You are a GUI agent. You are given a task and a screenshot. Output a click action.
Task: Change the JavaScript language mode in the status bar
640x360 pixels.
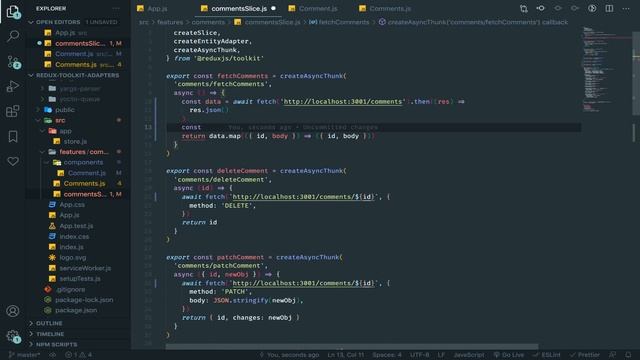point(469,355)
